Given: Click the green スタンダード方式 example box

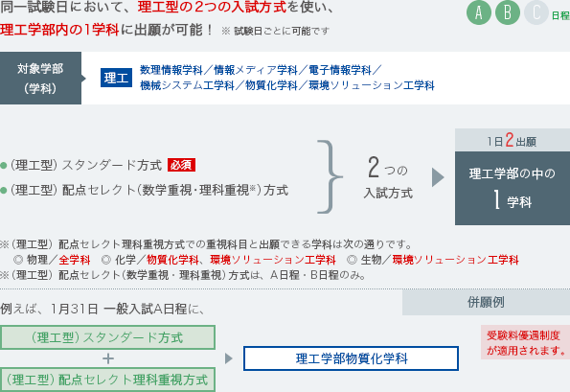Looking at the screenshot, I should pyautogui.click(x=107, y=337).
